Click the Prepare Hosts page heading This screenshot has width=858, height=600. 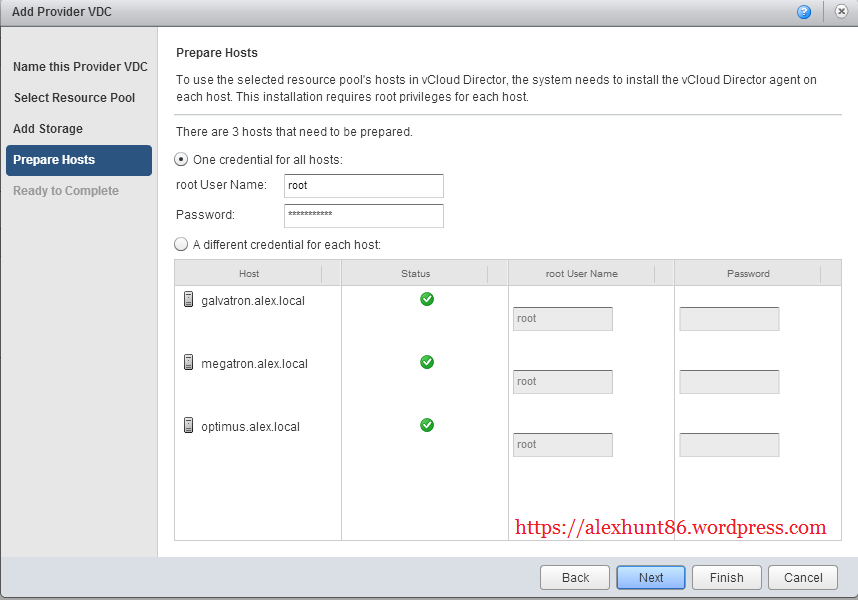(x=217, y=53)
